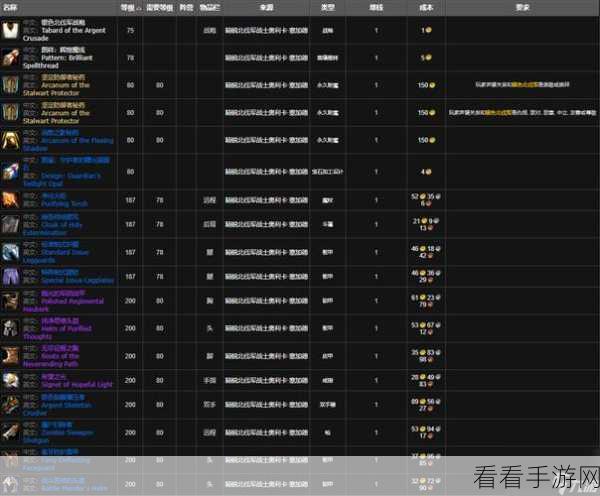Select the 5 gold cost in Brilliant Spellthread row
Screen dimensions: 600x496
[426, 58]
